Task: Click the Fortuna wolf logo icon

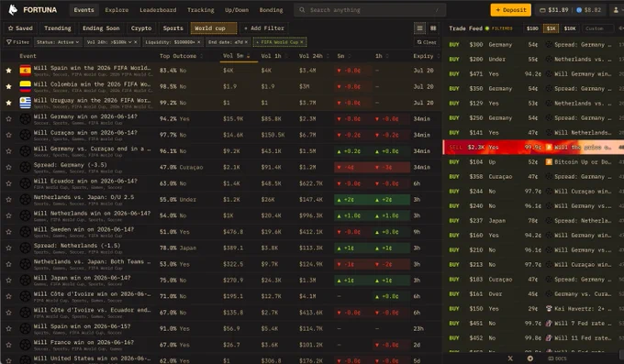Action: click(13, 9)
